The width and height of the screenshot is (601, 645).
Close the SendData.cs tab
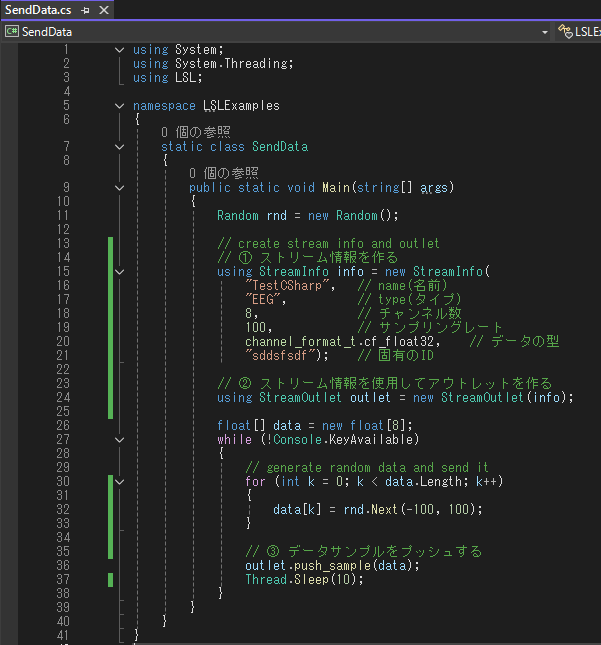tap(104, 10)
